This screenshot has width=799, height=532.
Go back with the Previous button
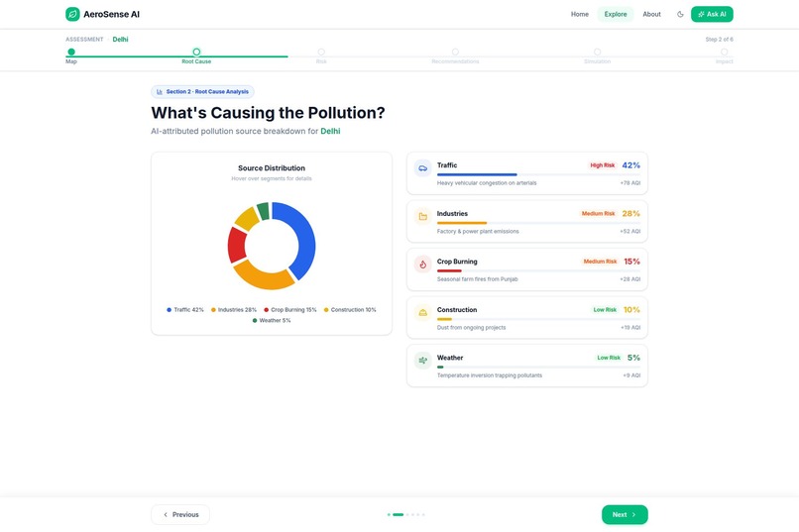point(180,515)
